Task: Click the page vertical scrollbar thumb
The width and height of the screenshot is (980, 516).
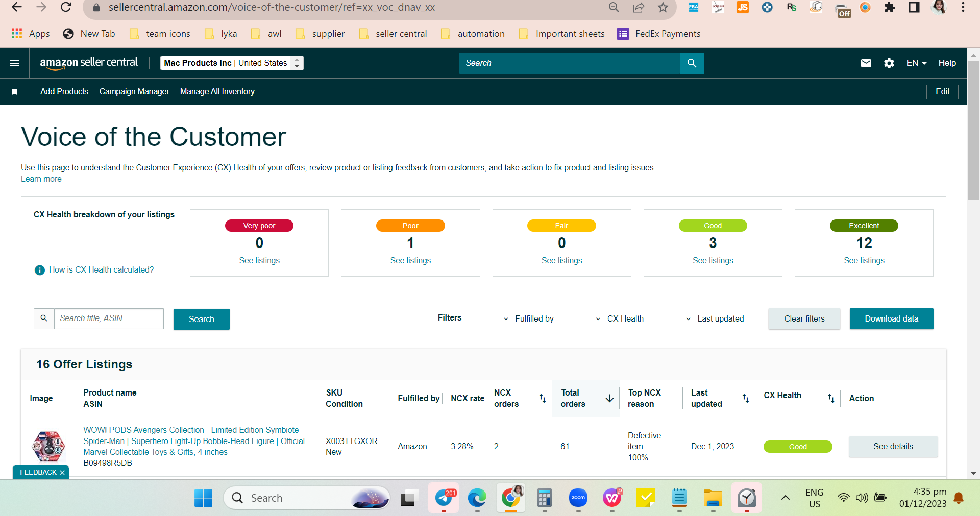Action: [973, 130]
